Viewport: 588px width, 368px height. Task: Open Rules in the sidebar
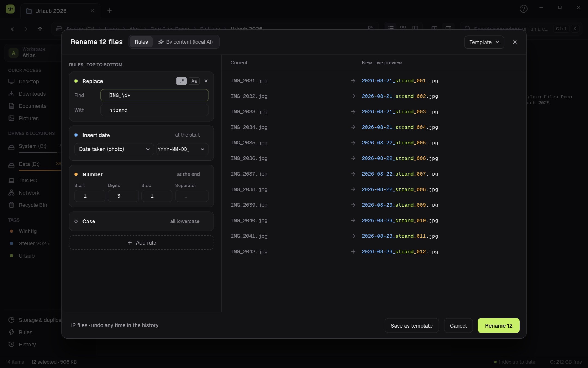coord(20,332)
